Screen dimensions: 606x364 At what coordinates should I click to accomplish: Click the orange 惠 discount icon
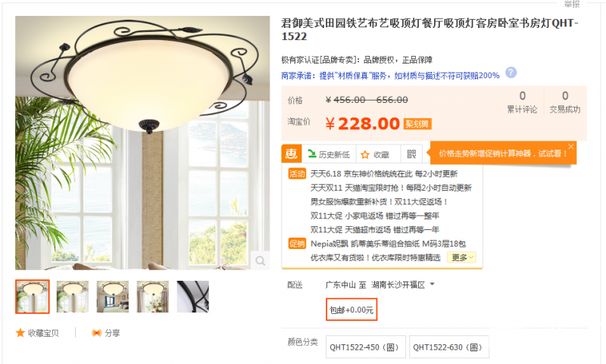292,154
